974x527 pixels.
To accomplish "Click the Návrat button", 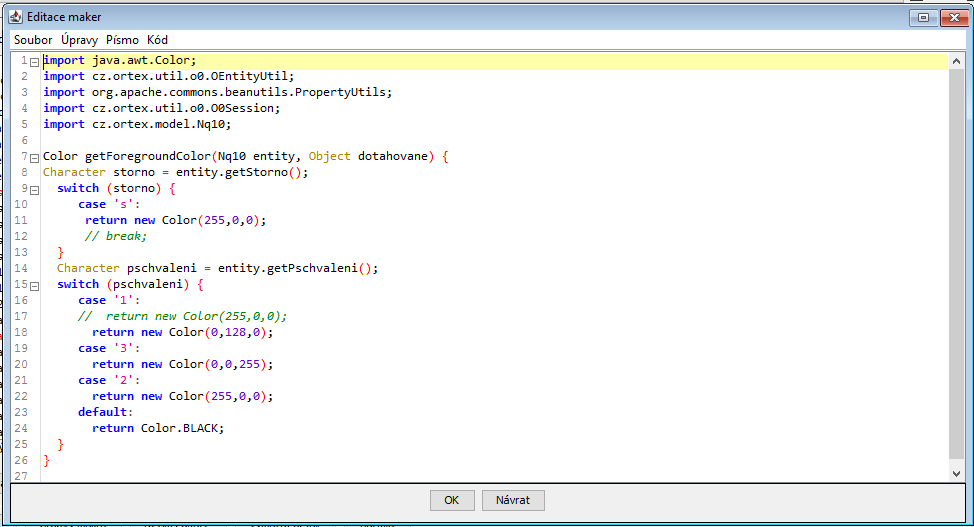I will click(513, 500).
